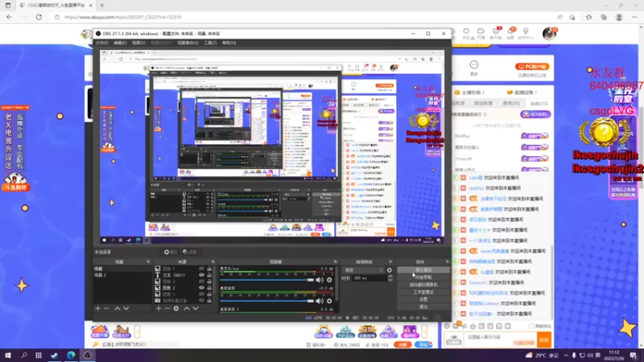
Task: Pop out the 混音器 dock panel
Action: (336, 262)
